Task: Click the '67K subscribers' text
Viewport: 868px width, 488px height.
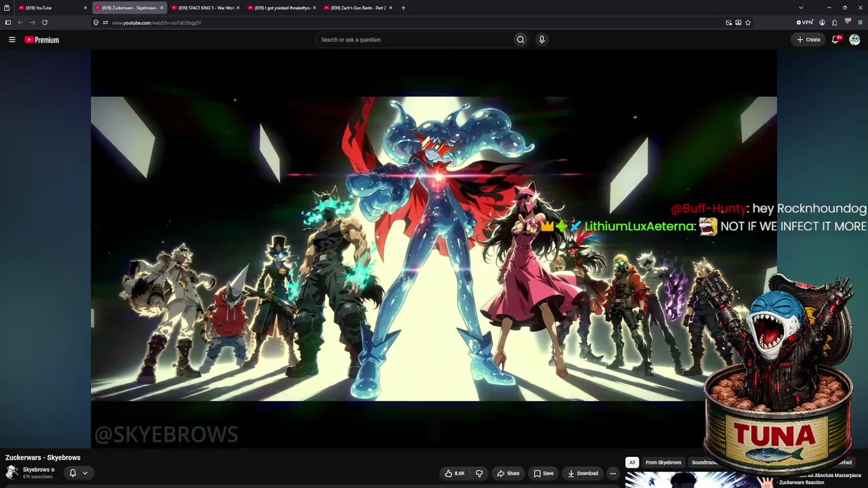Action: (37, 476)
